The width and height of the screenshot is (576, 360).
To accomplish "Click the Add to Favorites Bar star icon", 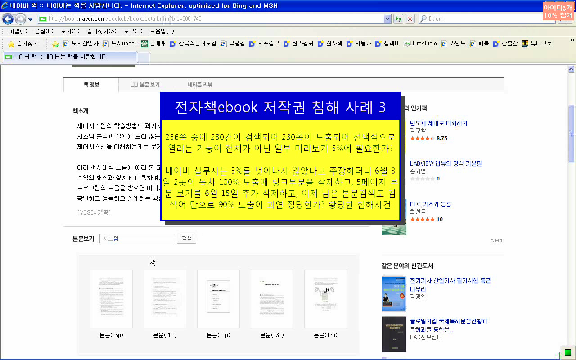I will tap(55, 44).
